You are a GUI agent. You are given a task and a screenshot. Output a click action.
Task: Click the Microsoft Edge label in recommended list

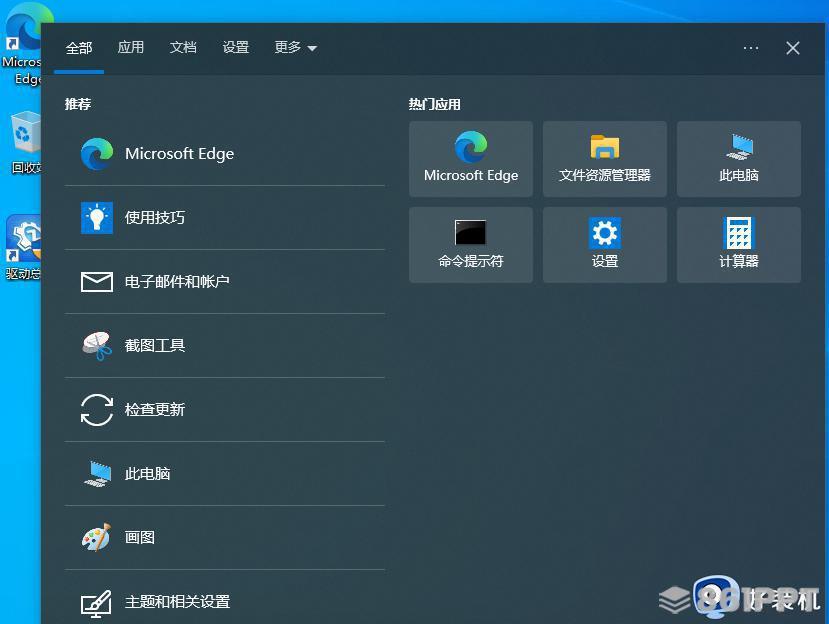pyautogui.click(x=179, y=154)
